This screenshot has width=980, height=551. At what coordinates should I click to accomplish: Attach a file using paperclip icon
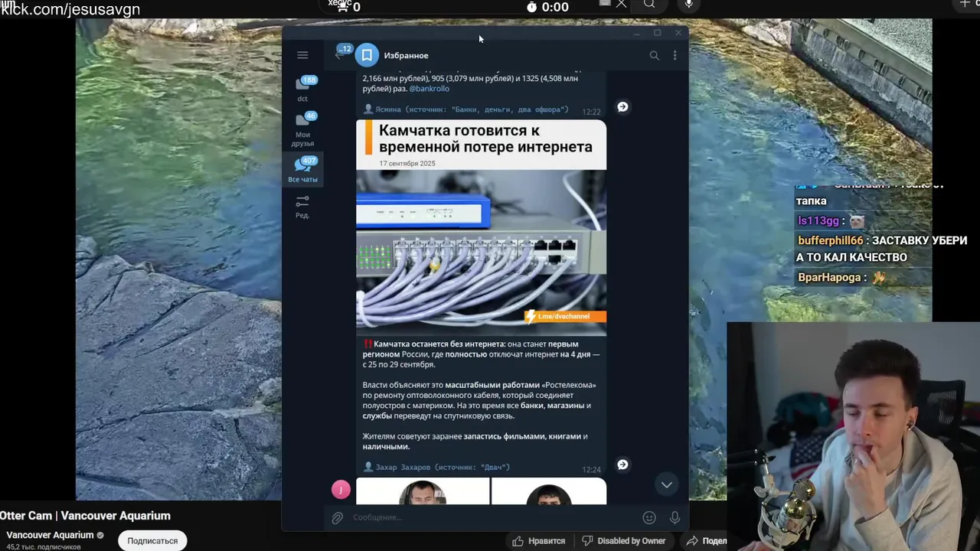(x=337, y=518)
